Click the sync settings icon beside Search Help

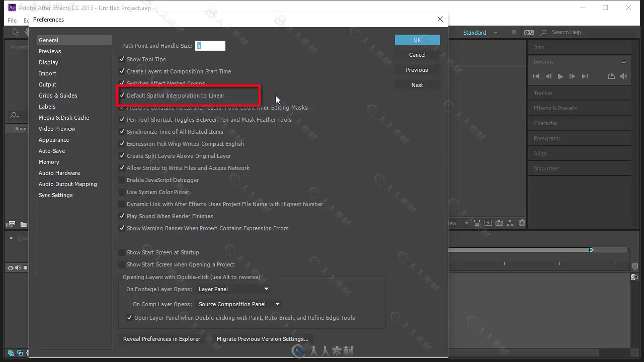coord(529,33)
